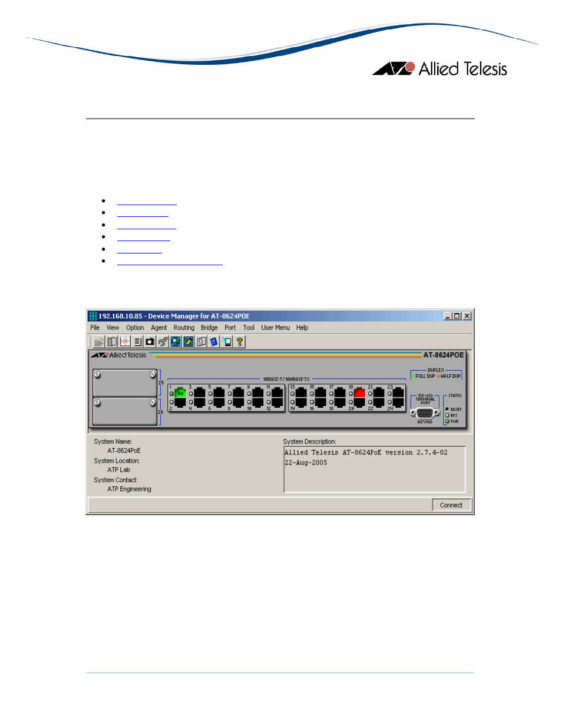Select port 24 on the switch panel
The width and height of the screenshot is (562, 728).
pos(398,403)
